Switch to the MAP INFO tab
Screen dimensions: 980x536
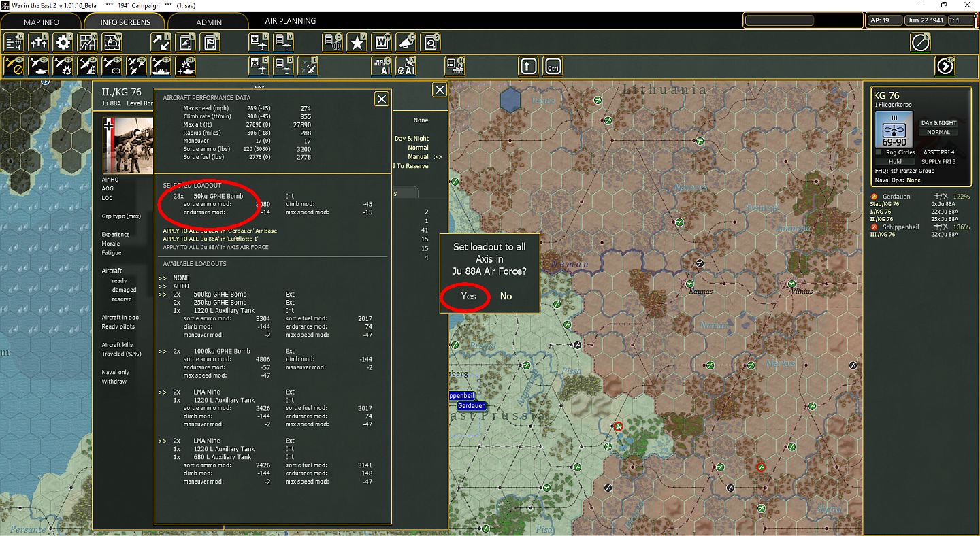pos(42,22)
